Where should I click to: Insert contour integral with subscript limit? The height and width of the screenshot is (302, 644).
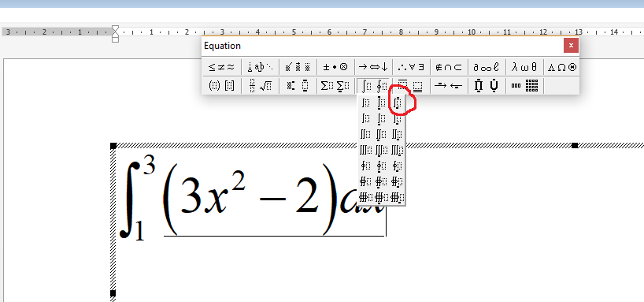click(x=397, y=166)
